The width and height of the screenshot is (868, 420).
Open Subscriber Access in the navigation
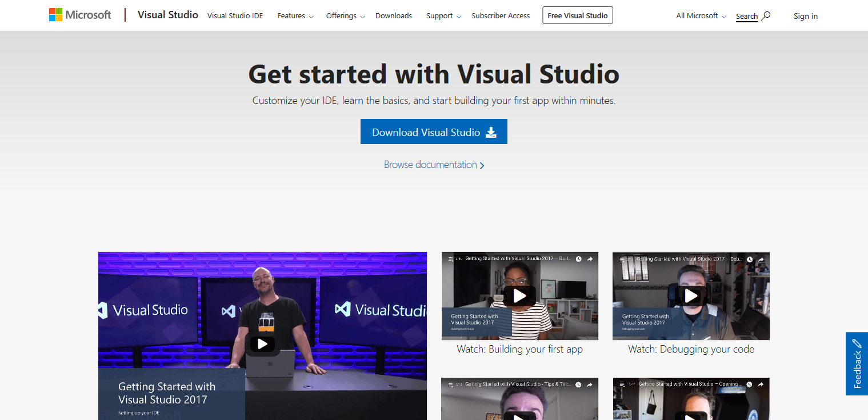click(501, 16)
